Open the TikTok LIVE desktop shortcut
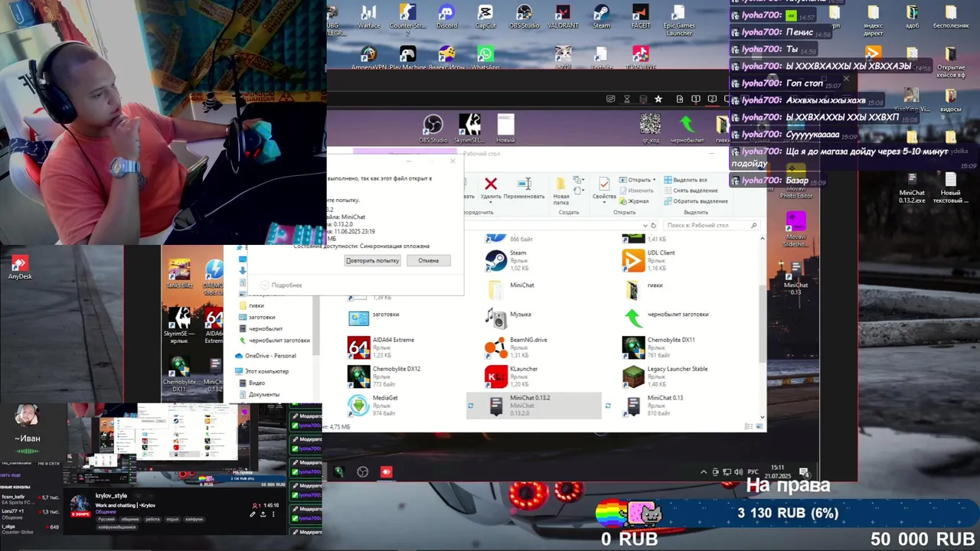The width and height of the screenshot is (980, 551). (640, 58)
